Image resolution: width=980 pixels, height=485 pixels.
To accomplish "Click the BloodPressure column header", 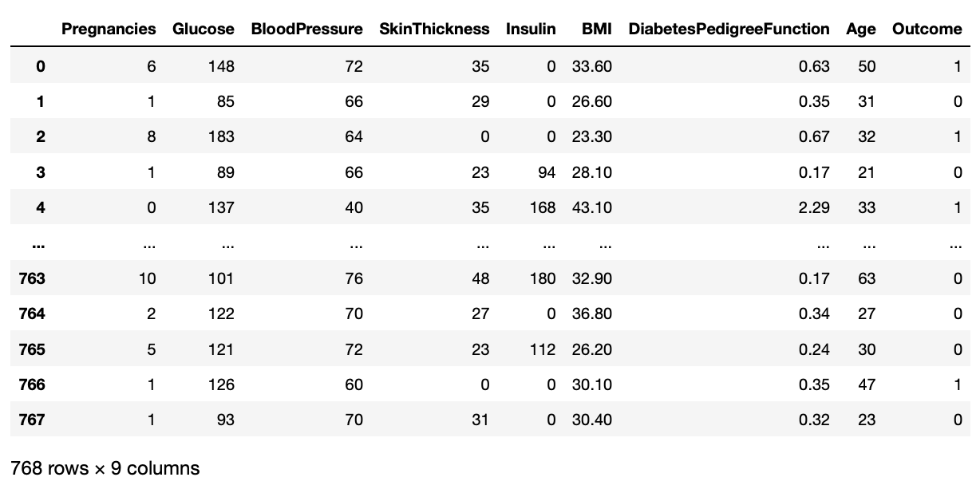I will (306, 30).
